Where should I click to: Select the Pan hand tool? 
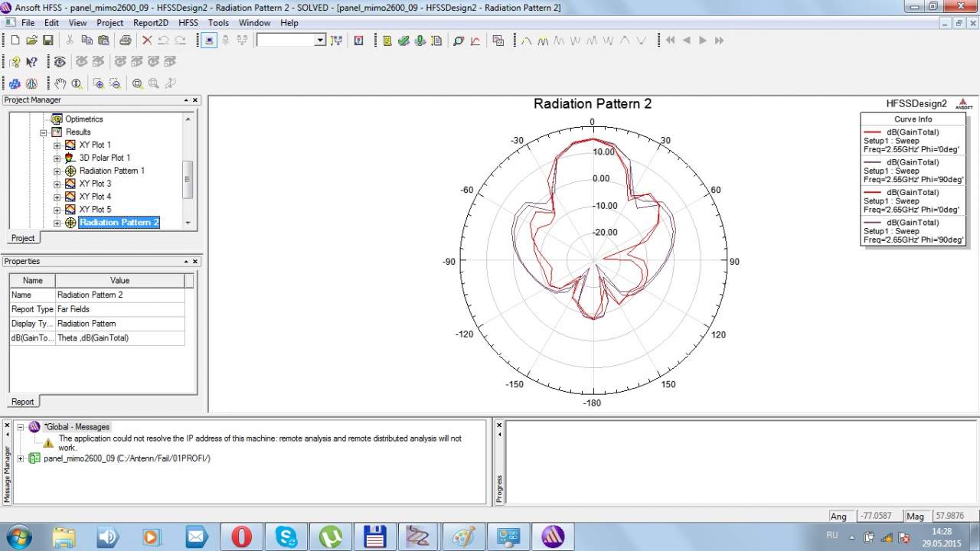point(60,83)
